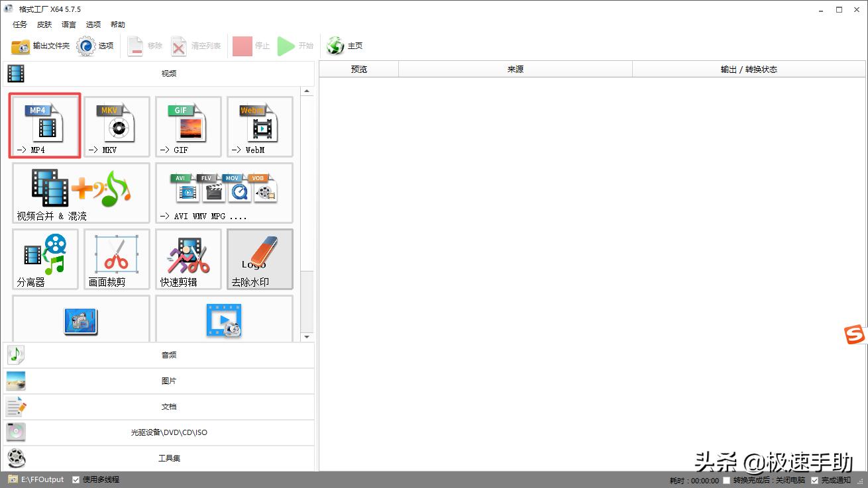The height and width of the screenshot is (488, 868).
Task: Click the 主页 home button
Action: (x=345, y=46)
